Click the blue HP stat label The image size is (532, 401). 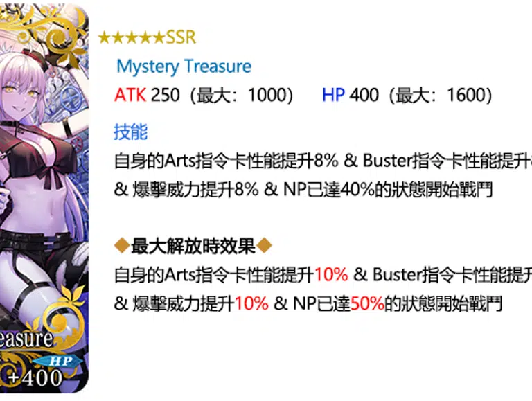point(333,95)
